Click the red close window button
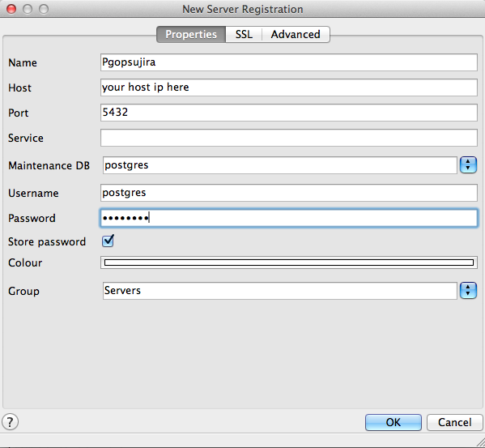The image size is (485, 448). pos(11,9)
